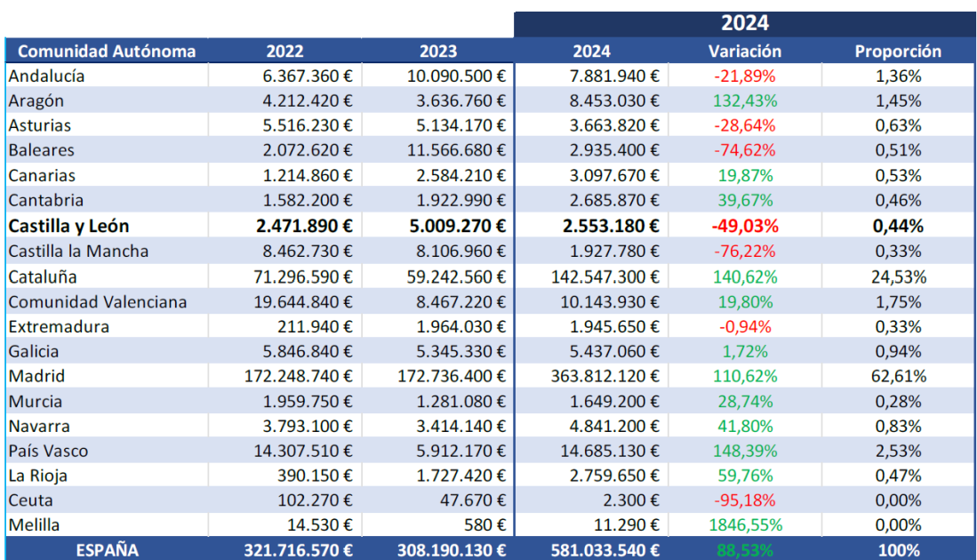Click the Comunidad Valenciana row label

click(x=98, y=301)
